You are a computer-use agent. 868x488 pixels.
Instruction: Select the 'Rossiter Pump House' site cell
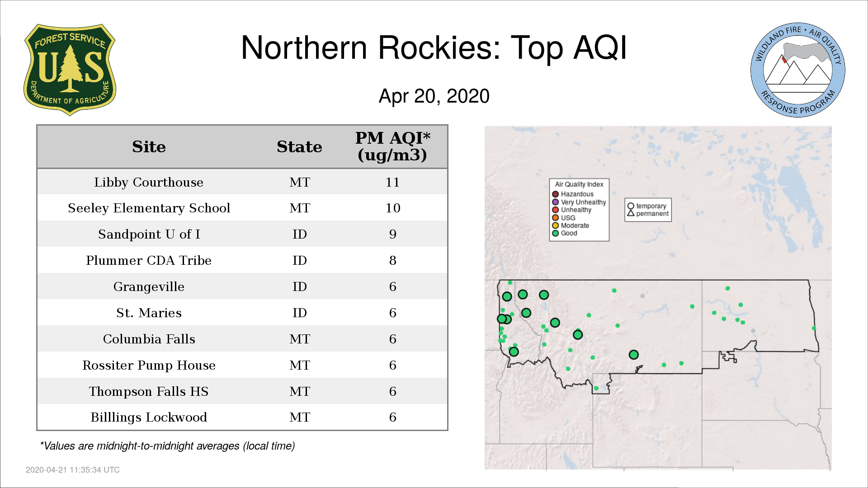(149, 365)
